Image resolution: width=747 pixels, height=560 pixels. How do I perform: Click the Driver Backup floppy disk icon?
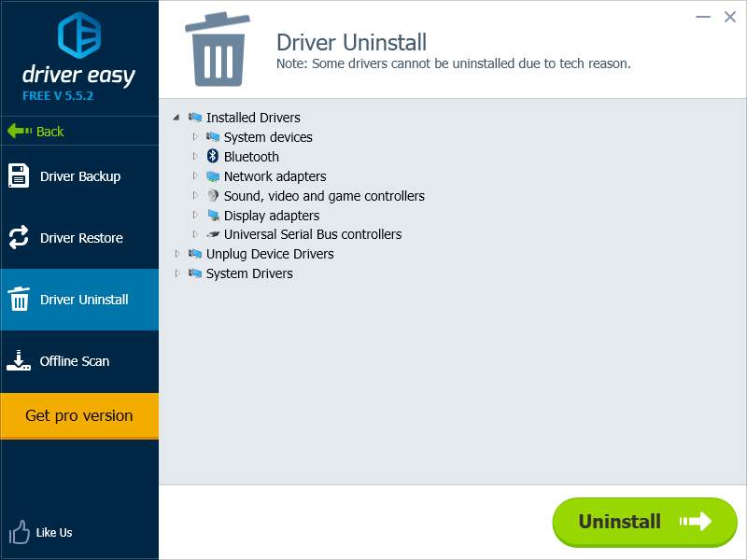(19, 175)
